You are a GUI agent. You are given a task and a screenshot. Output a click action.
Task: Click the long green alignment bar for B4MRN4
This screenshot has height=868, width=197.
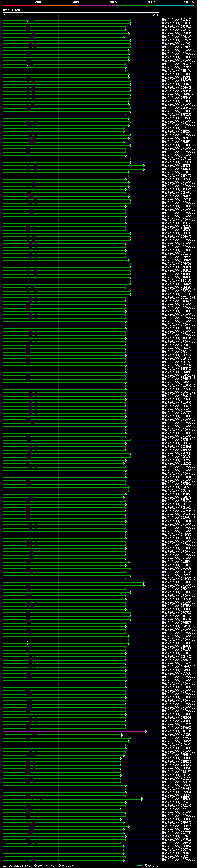click(x=74, y=165)
